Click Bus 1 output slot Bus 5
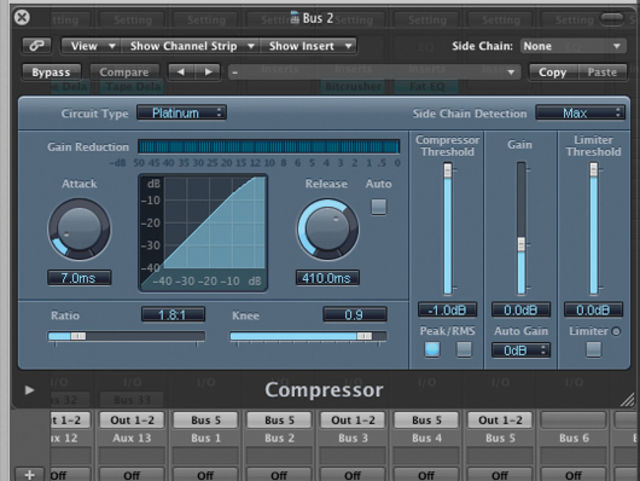 pyautogui.click(x=205, y=420)
